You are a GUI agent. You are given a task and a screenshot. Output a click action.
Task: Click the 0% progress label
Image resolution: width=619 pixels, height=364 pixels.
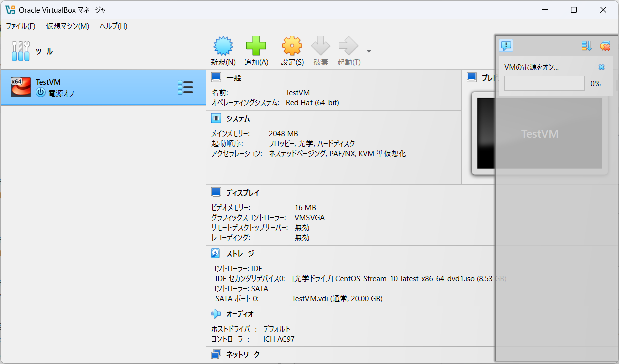tap(595, 84)
